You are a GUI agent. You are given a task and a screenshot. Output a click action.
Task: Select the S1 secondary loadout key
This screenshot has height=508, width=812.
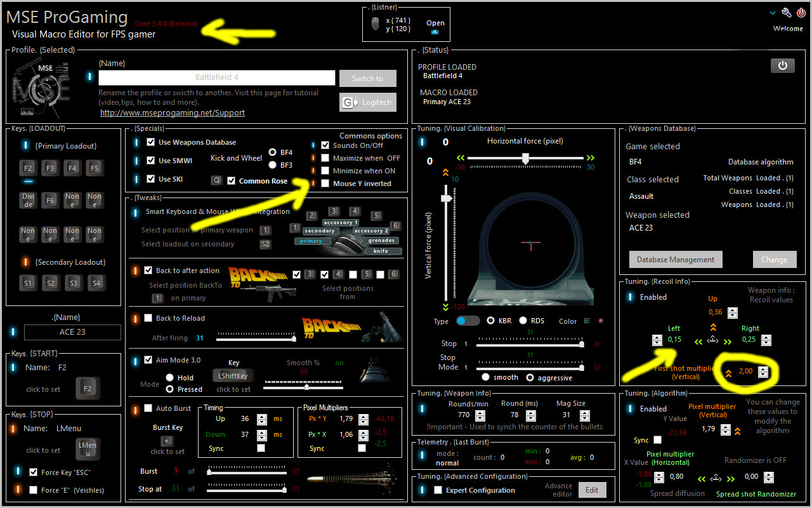28,283
